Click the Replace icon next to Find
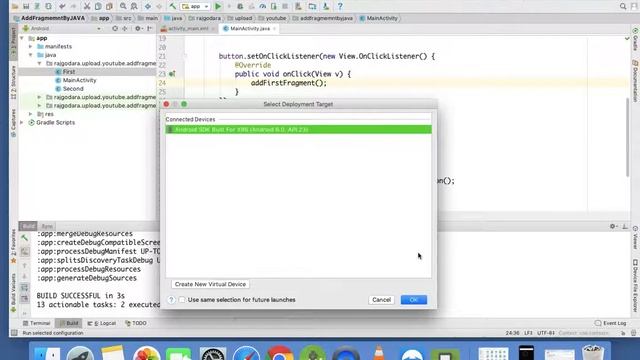This screenshot has width=640, height=360. (134, 6)
